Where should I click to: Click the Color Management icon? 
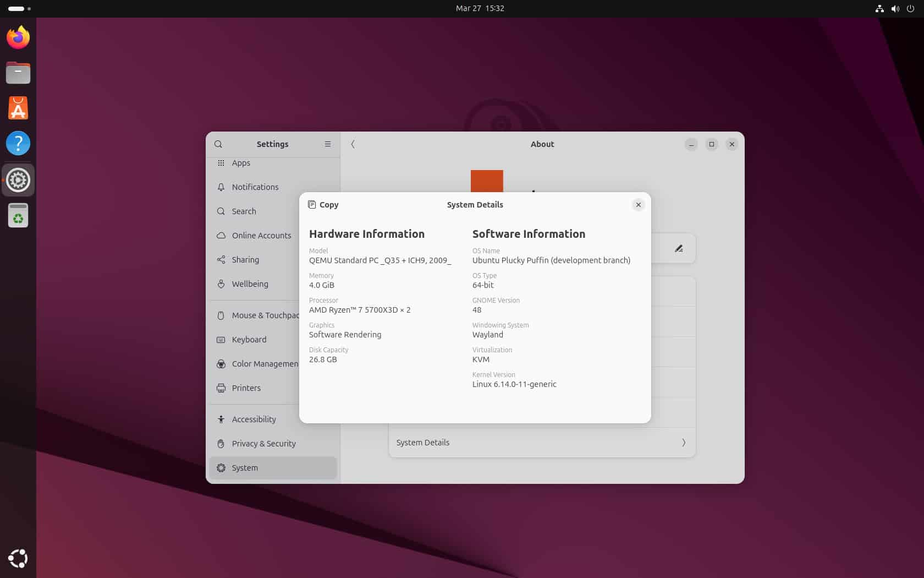tap(221, 364)
